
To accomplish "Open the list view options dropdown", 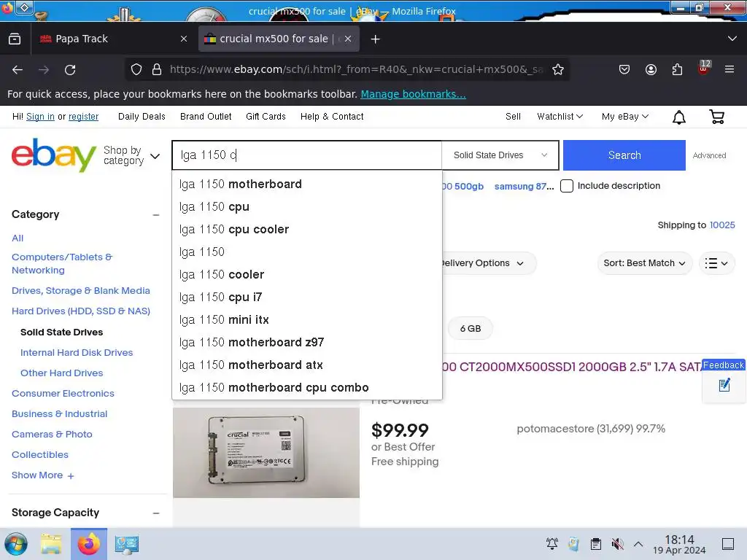I will coord(716,263).
